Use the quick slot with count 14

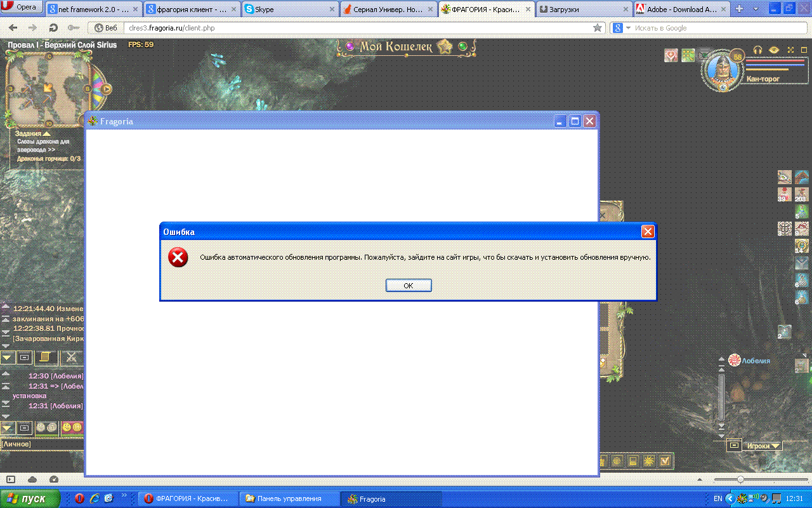[x=802, y=246]
